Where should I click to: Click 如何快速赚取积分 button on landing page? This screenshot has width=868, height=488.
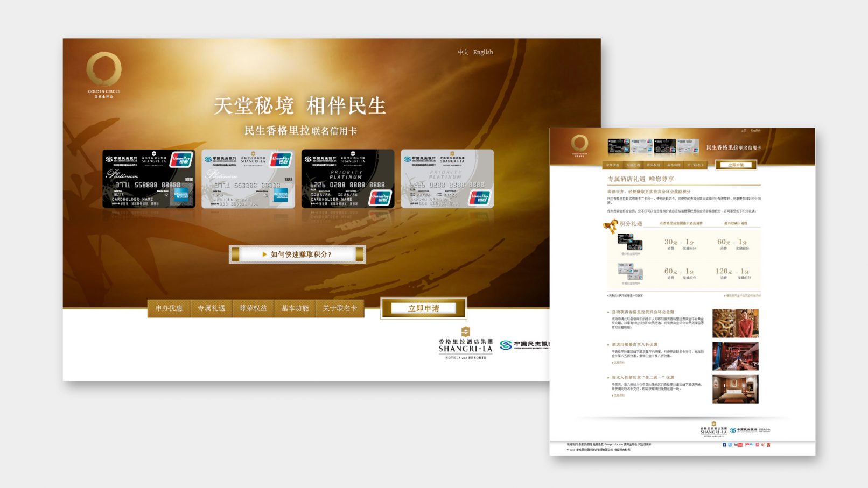click(297, 254)
